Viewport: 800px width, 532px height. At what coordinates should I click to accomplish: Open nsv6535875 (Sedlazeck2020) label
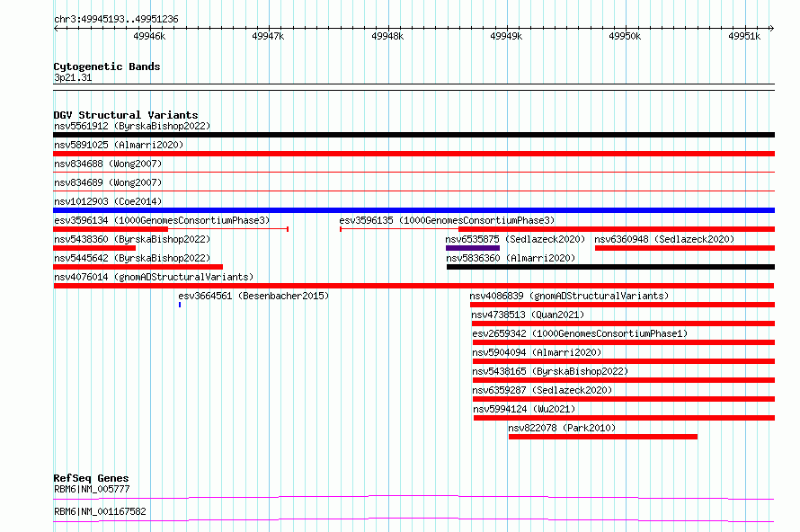pos(515,239)
